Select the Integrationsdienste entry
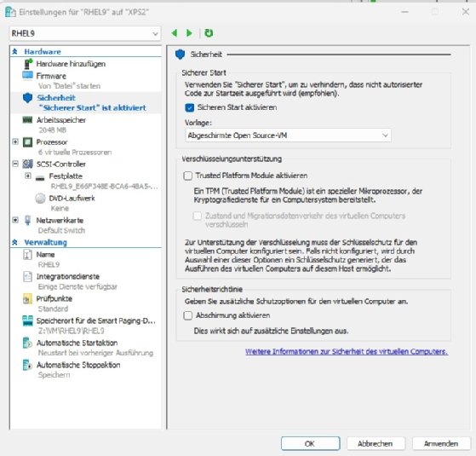 pyautogui.click(x=68, y=276)
